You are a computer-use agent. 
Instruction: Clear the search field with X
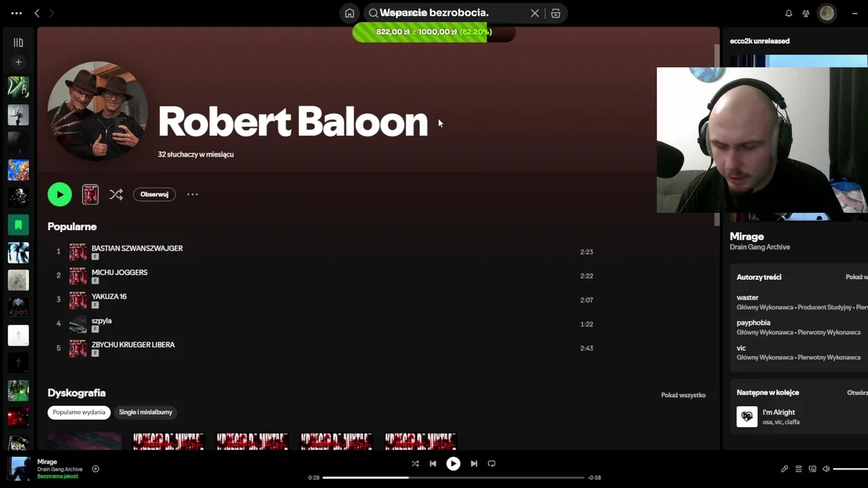coord(535,13)
